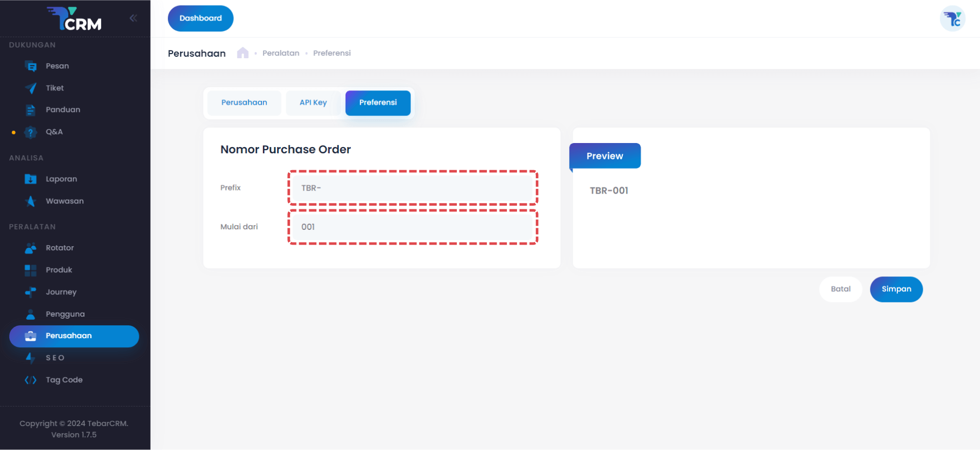This screenshot has height=450, width=980.
Task: Click the Panduan document icon
Action: (31, 110)
